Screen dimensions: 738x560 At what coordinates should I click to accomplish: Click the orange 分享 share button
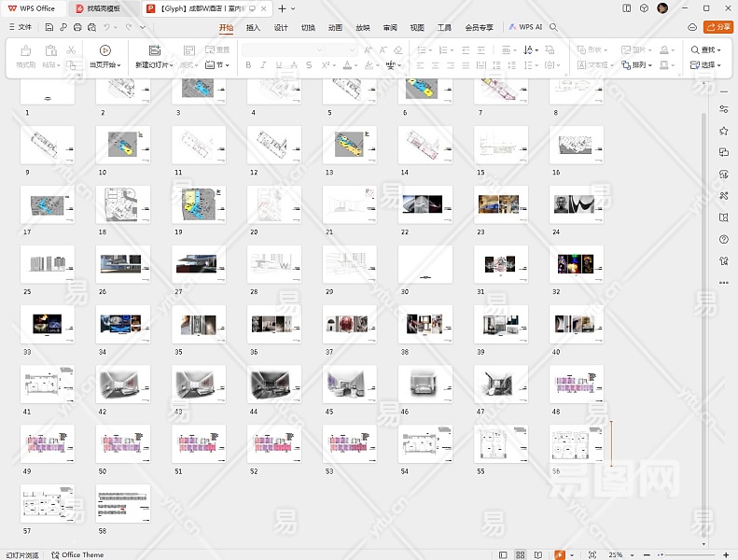tap(718, 27)
